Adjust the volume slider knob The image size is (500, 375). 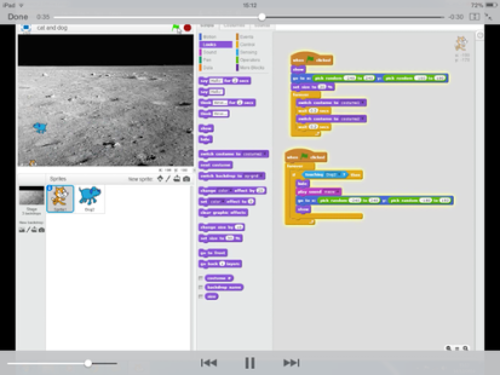[x=88, y=363]
